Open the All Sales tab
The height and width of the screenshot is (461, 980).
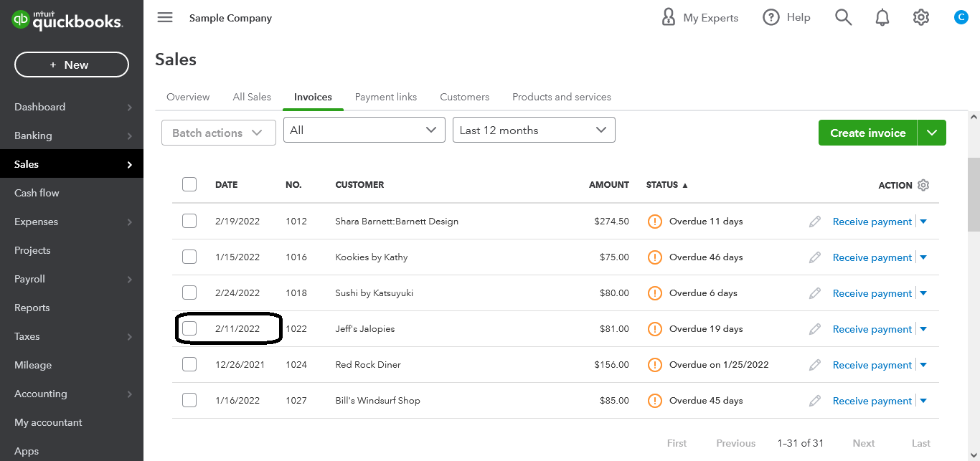pyautogui.click(x=252, y=97)
